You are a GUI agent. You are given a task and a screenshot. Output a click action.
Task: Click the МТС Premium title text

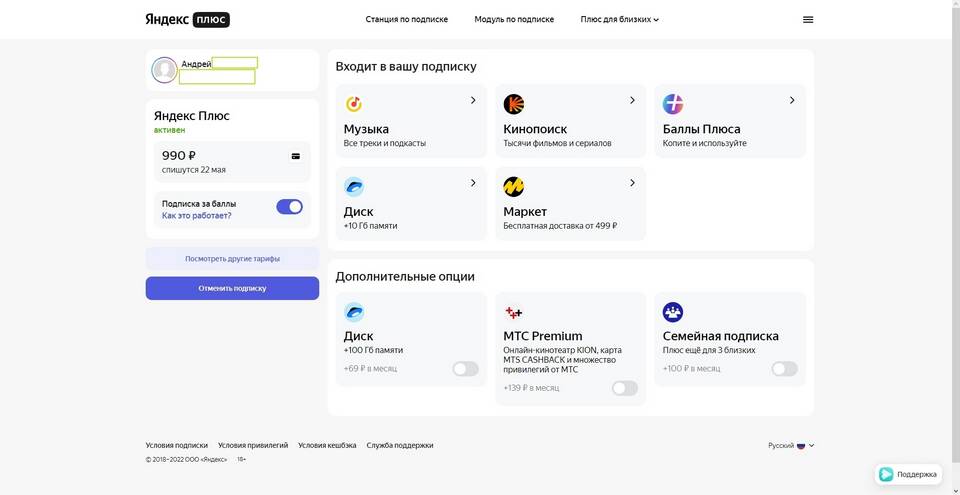point(543,336)
